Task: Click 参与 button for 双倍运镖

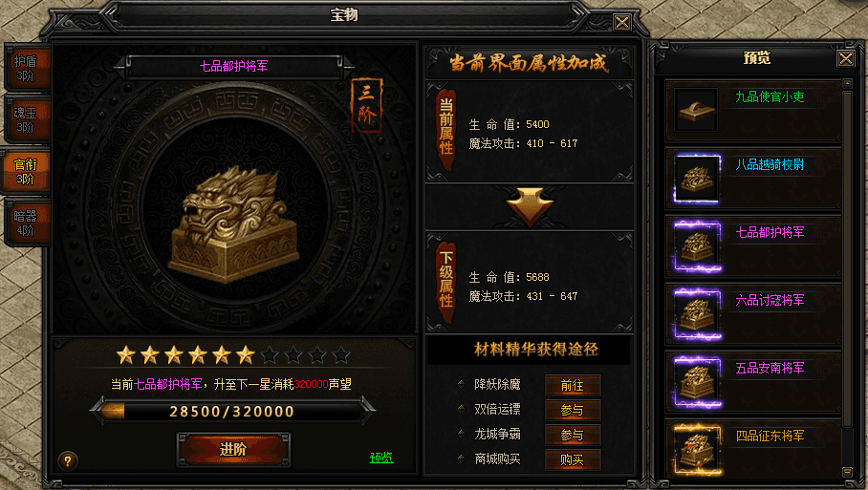Action: coord(573,410)
